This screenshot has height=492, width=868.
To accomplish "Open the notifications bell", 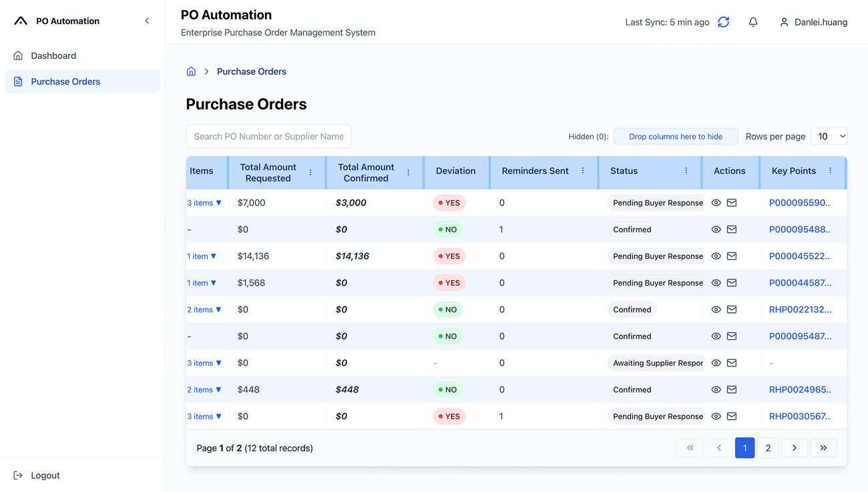I will pos(753,21).
